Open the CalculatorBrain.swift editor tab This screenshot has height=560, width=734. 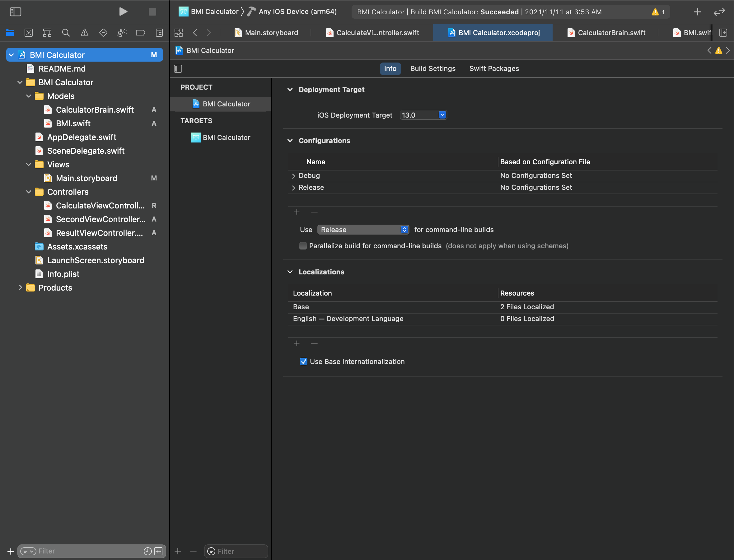pos(611,33)
